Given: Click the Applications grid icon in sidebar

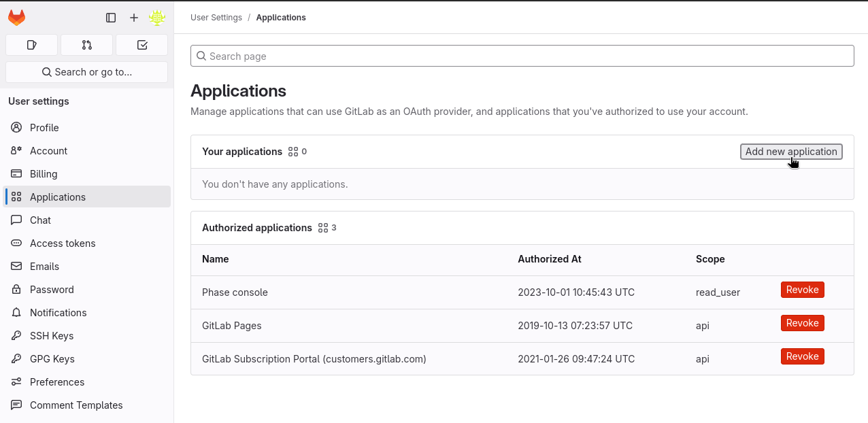Looking at the screenshot, I should tap(16, 197).
